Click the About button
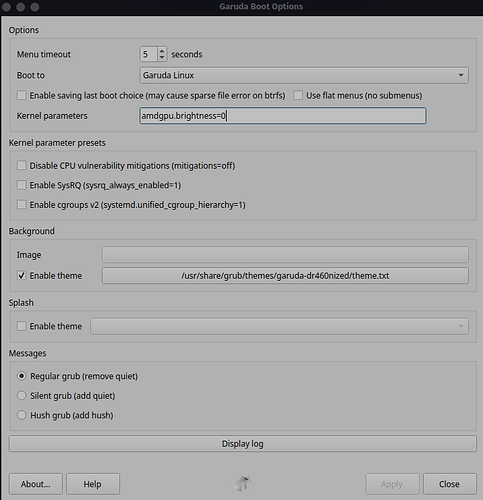Viewport: 483px width, 500px height. pyautogui.click(x=36, y=484)
